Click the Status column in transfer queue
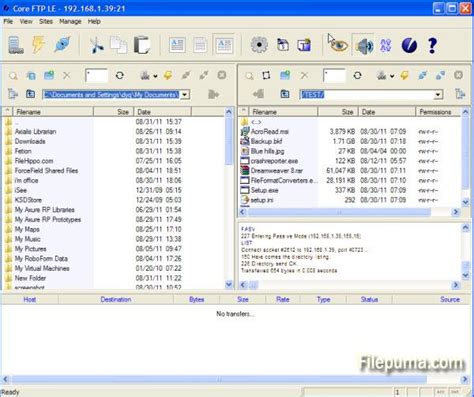Screen dimensions: 474x397 coord(369,299)
